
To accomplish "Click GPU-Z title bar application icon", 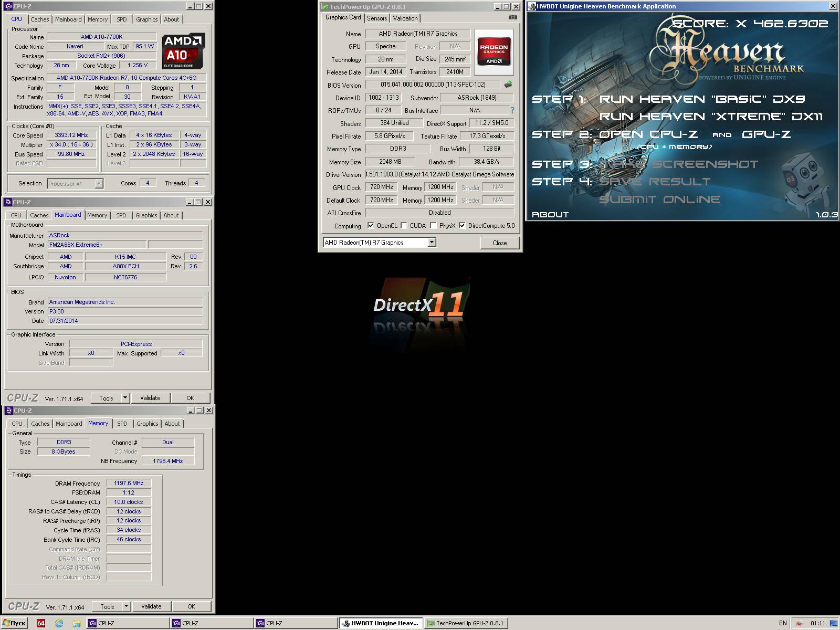I will pos(325,7).
